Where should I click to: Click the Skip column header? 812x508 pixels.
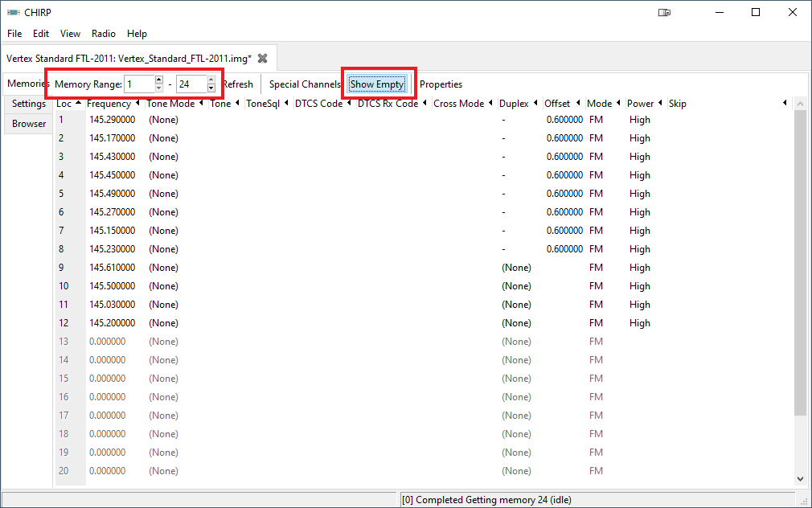[728, 104]
